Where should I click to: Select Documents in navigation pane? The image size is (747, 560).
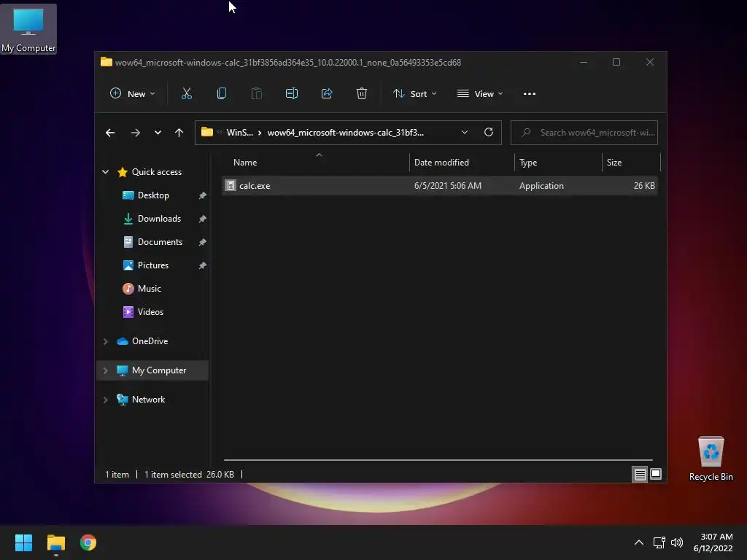160,242
